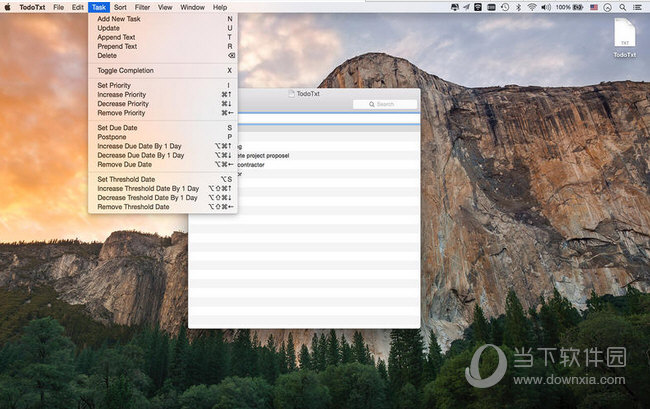Select the TodoTxt file on desktop
The height and width of the screenshot is (409, 650).
pos(624,38)
